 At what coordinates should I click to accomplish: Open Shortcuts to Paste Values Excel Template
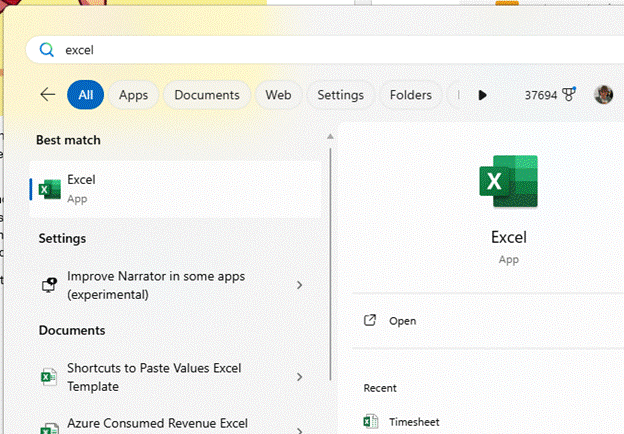coord(175,377)
